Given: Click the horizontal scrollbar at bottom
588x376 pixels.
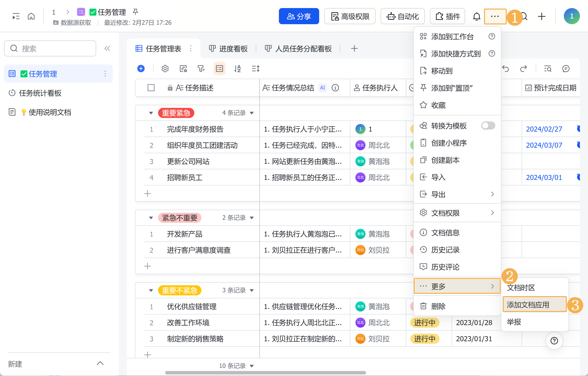Looking at the screenshot, I should pyautogui.click(x=266, y=372).
